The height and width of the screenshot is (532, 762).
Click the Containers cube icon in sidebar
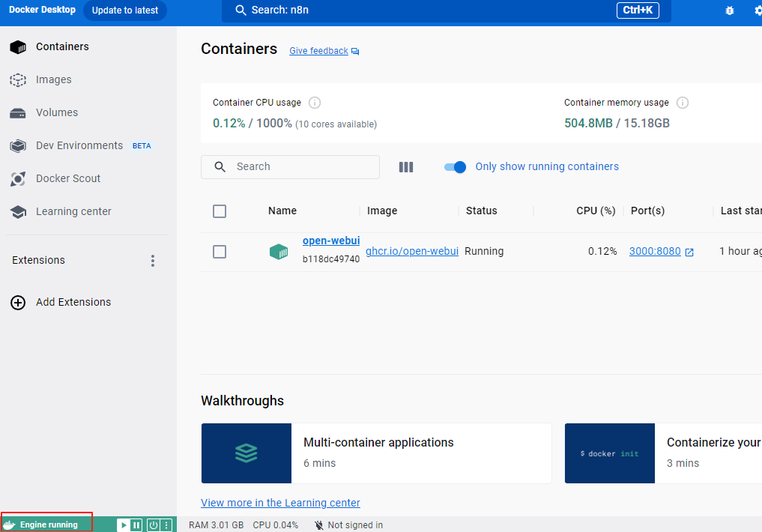[18, 47]
